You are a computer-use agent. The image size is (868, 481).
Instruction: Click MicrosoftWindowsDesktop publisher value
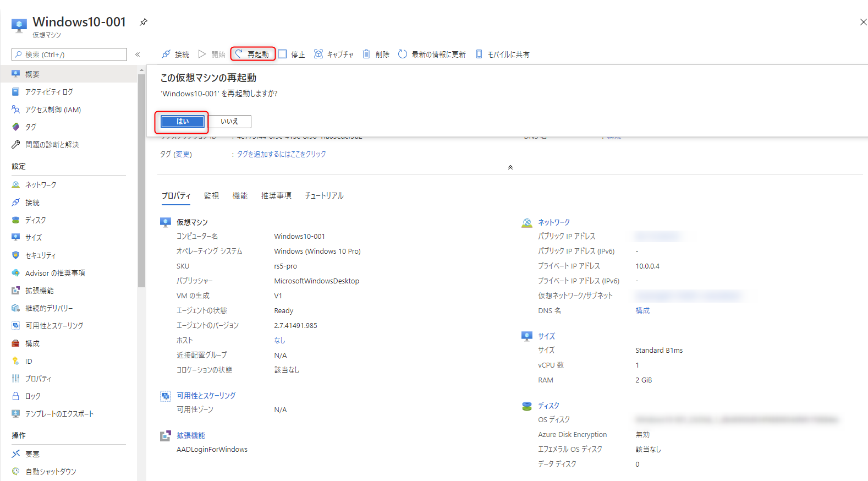(x=316, y=281)
